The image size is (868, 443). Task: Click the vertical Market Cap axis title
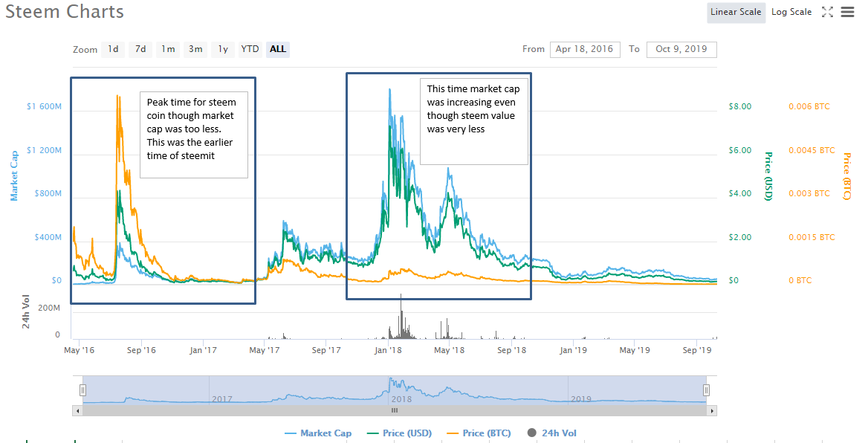pos(14,175)
